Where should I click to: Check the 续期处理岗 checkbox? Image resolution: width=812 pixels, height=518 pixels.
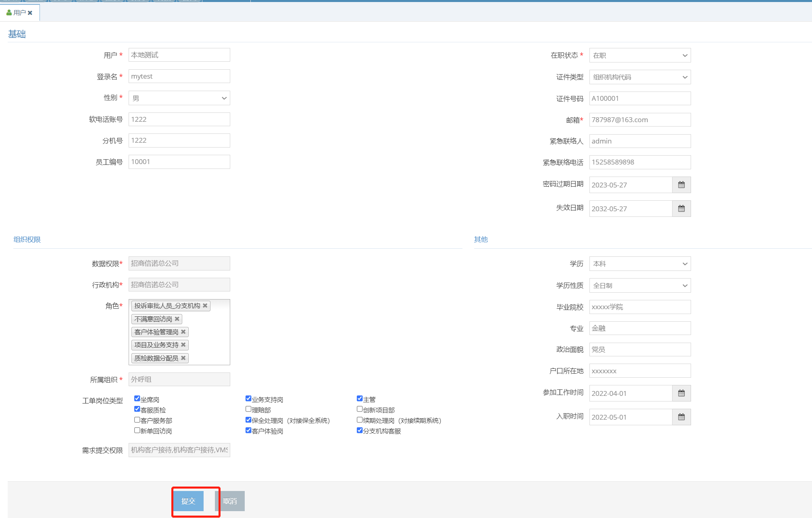(x=360, y=420)
